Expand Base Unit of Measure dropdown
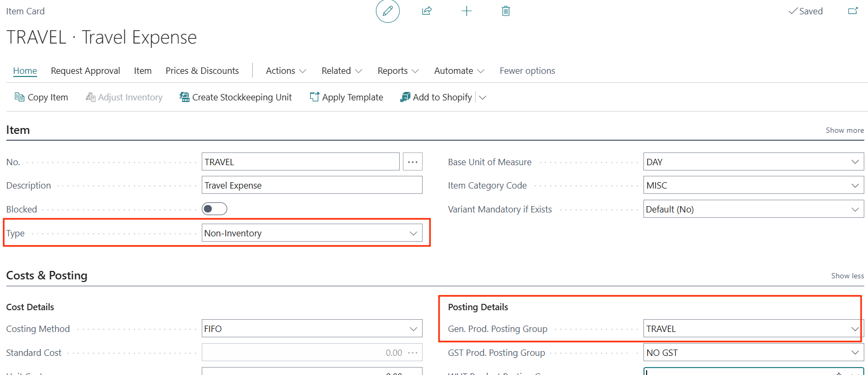Viewport: 868px width, 375px height. click(x=855, y=162)
